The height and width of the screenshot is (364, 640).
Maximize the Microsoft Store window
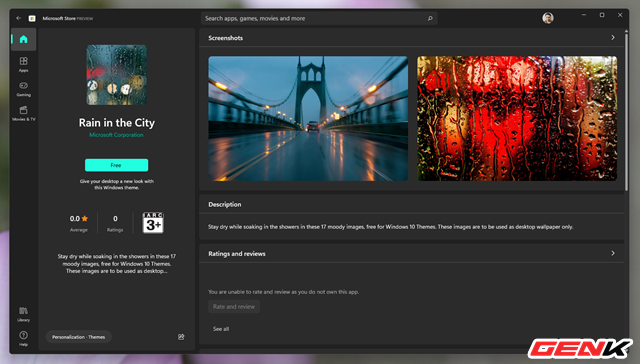click(602, 15)
